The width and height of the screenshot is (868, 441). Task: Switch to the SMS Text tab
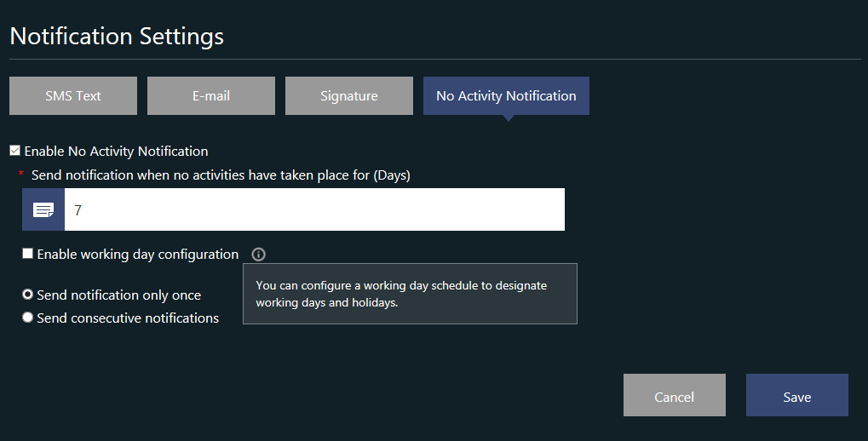[x=73, y=95]
